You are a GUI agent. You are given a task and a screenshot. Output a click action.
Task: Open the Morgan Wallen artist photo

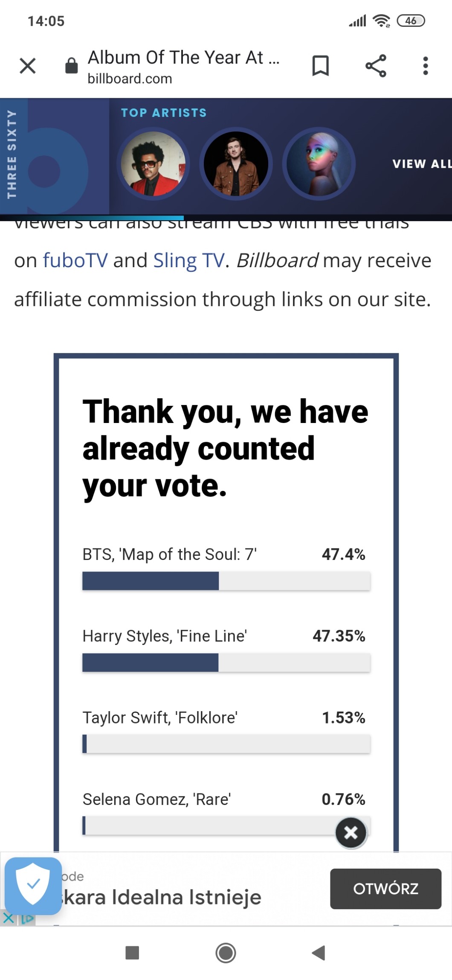(x=236, y=164)
